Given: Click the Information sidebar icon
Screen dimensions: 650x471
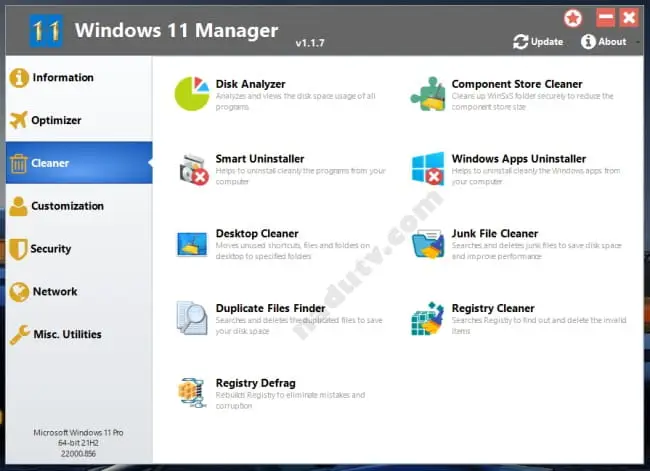Looking at the screenshot, I should coord(19,78).
